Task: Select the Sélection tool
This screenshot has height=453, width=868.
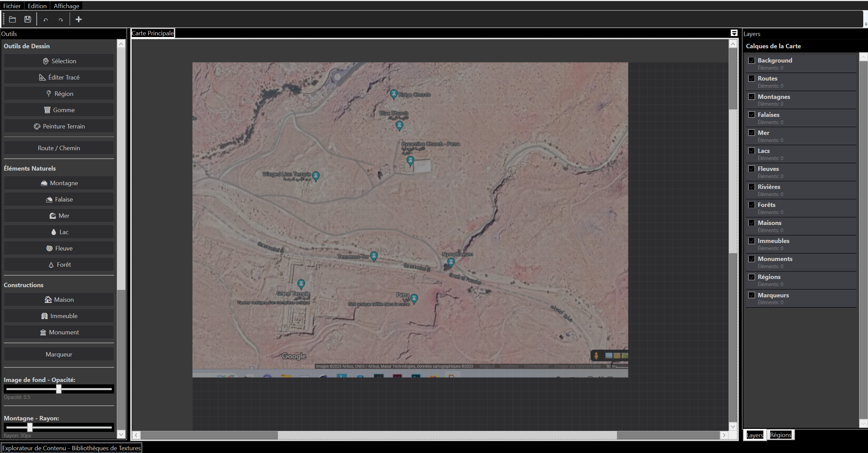Action: tap(59, 61)
